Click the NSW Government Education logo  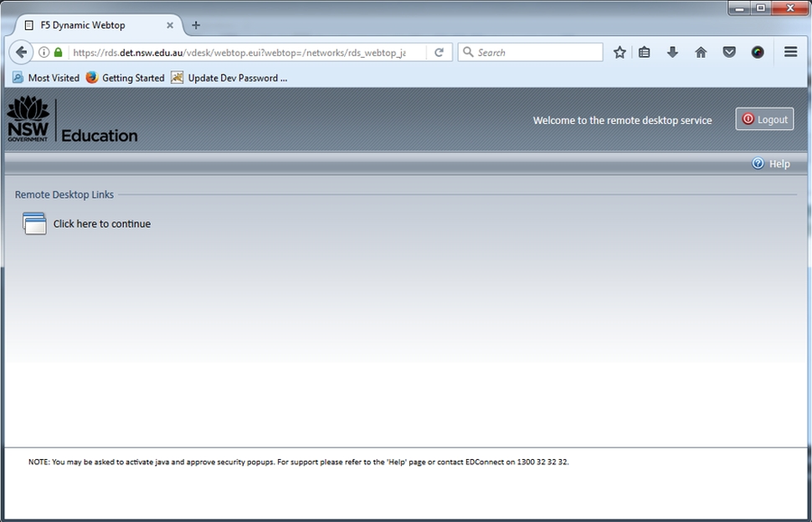(x=73, y=120)
